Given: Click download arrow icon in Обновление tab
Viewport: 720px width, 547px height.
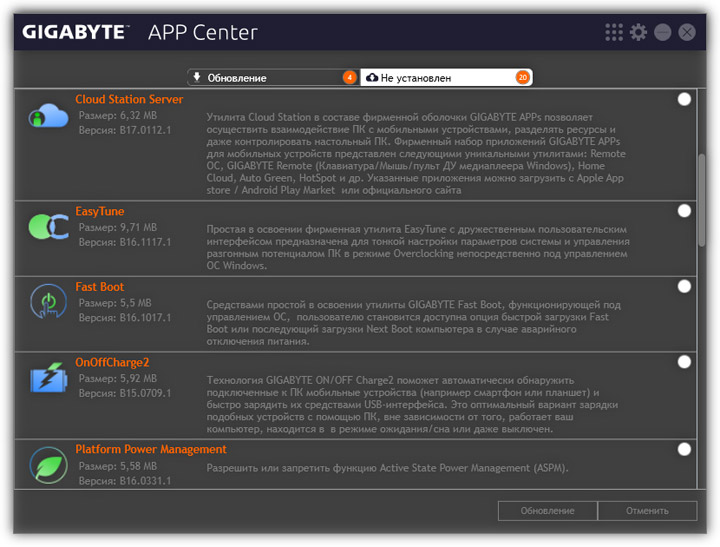Looking at the screenshot, I should 197,77.
